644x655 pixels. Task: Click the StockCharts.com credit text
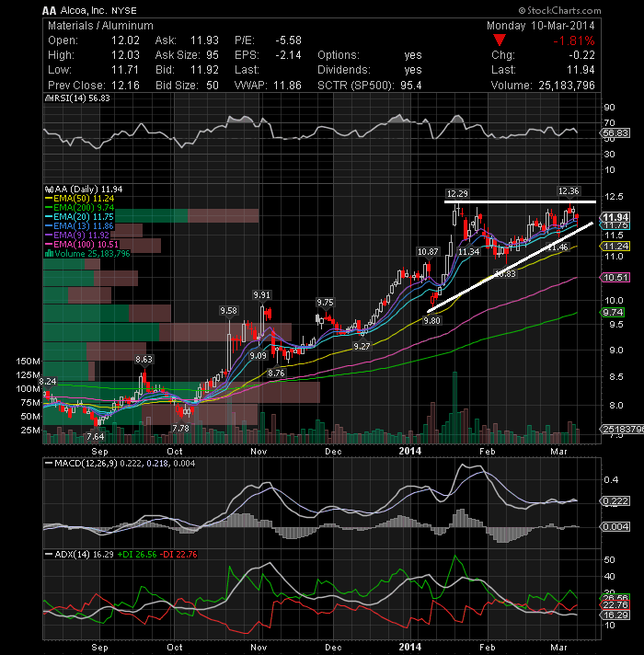[x=560, y=10]
